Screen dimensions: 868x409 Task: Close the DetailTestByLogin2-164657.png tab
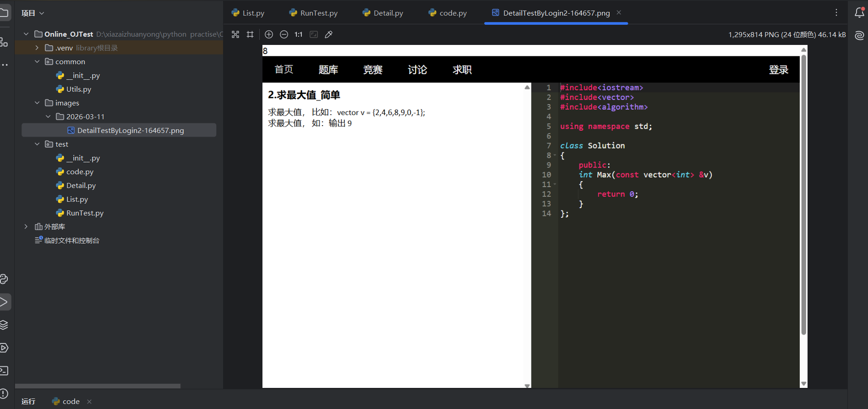[619, 13]
